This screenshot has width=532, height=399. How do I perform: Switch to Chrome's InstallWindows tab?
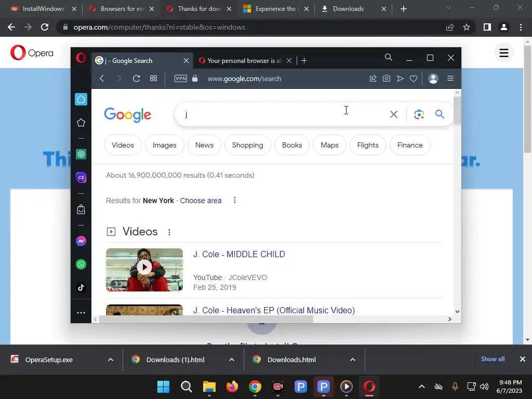(x=44, y=9)
